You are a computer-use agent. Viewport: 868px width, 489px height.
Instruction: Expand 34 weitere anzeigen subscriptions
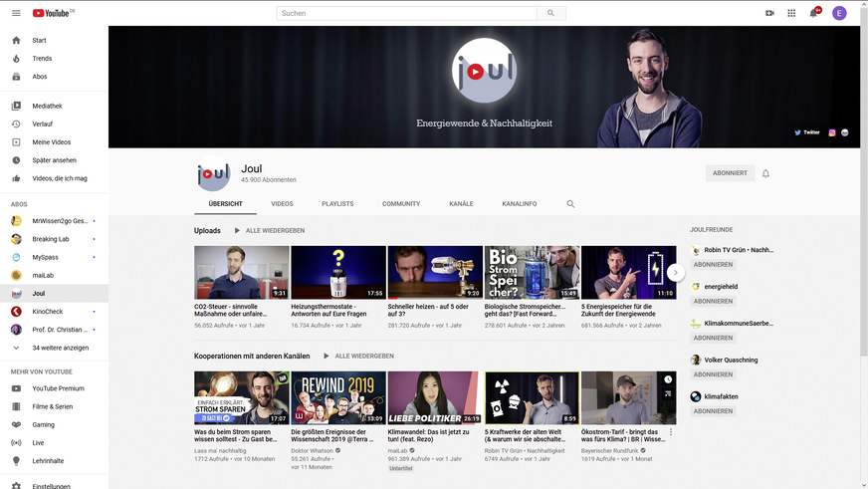coord(60,348)
